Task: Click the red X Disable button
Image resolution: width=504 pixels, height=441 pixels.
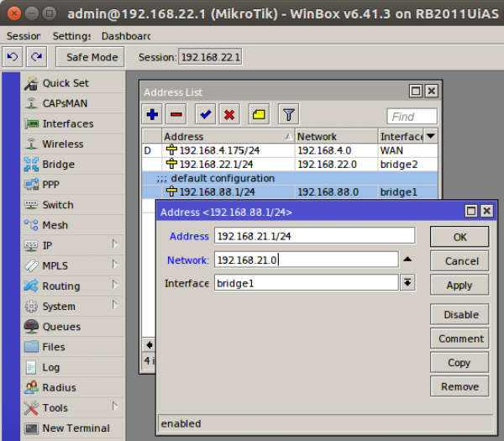Action: 229,114
